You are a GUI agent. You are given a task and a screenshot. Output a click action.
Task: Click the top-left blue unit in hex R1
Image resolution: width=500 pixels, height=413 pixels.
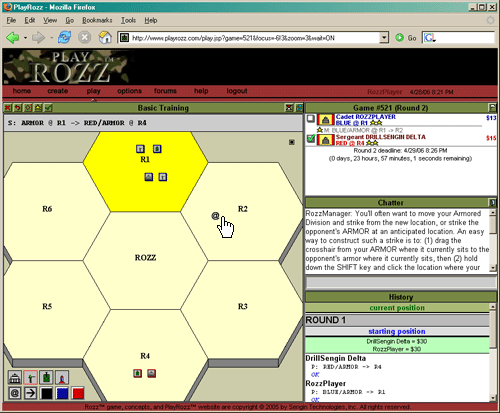tap(140, 149)
